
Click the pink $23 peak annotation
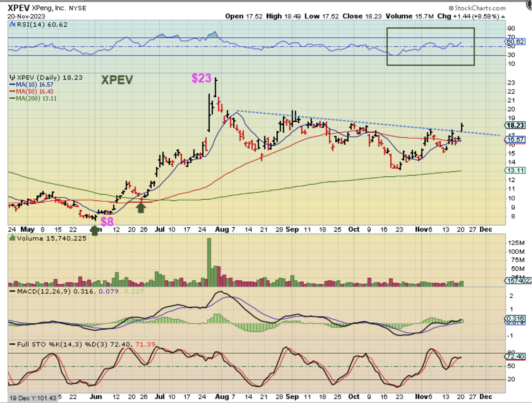pyautogui.click(x=201, y=78)
